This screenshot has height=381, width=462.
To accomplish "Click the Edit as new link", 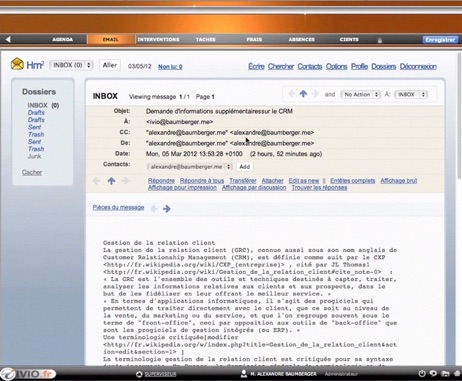I will click(304, 181).
